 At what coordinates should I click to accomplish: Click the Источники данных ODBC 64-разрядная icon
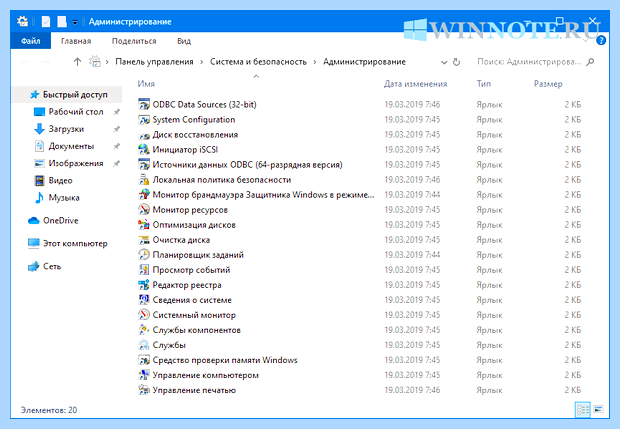point(144,164)
